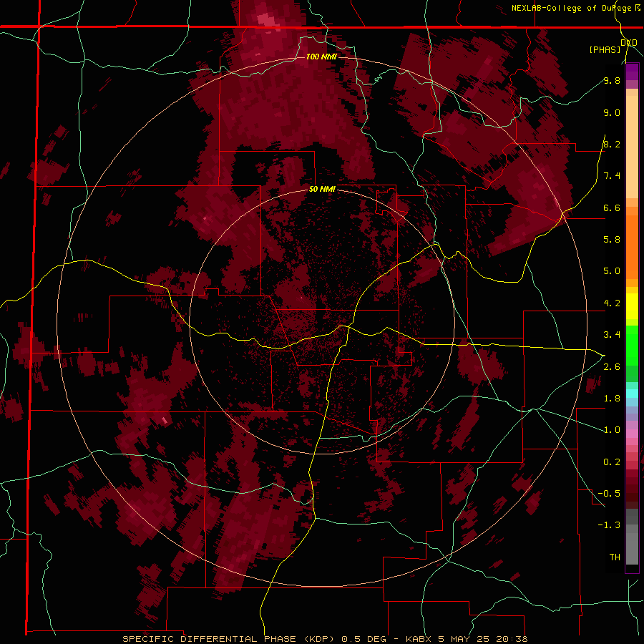
Task: Select the 3.4 value on the scale
Action: tap(612, 335)
